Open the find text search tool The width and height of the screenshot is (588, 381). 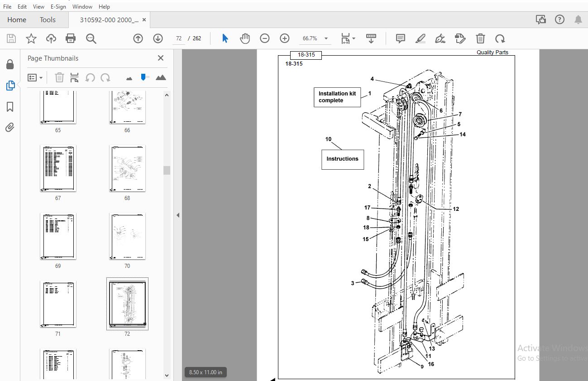click(x=91, y=38)
